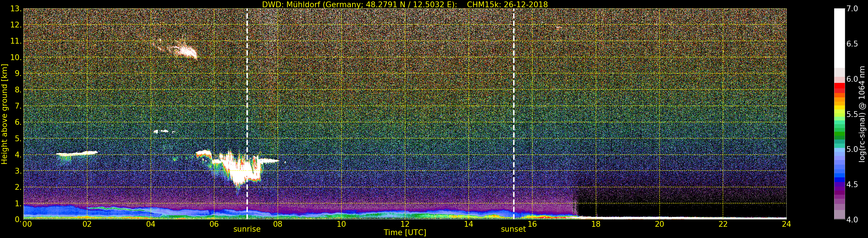Click the 'sunset' label below the time axis
This screenshot has width=868, height=238.
pyautogui.click(x=513, y=229)
